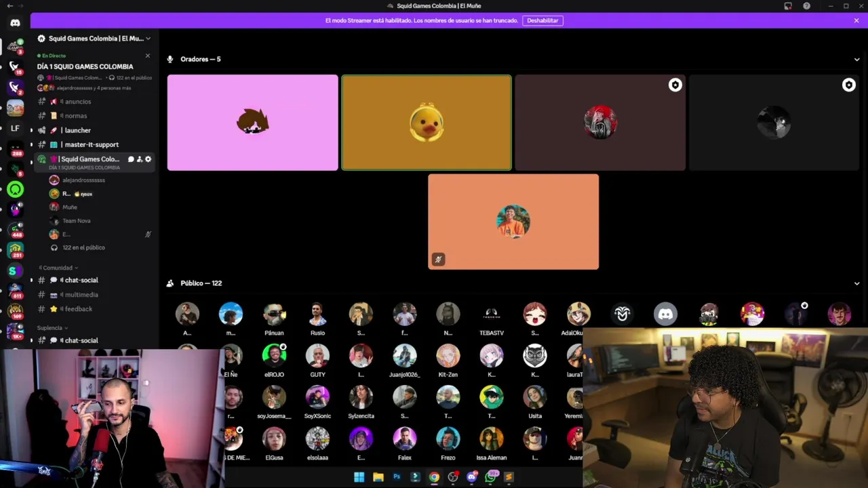Close the En Directo stage event card

148,56
